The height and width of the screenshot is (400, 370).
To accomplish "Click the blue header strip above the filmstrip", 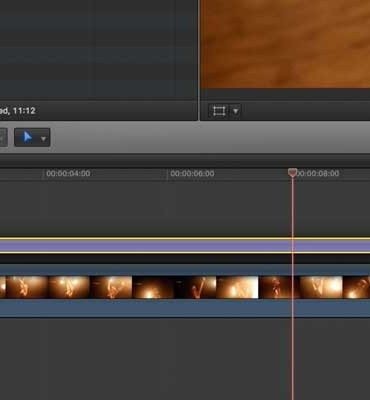I will coord(185,270).
